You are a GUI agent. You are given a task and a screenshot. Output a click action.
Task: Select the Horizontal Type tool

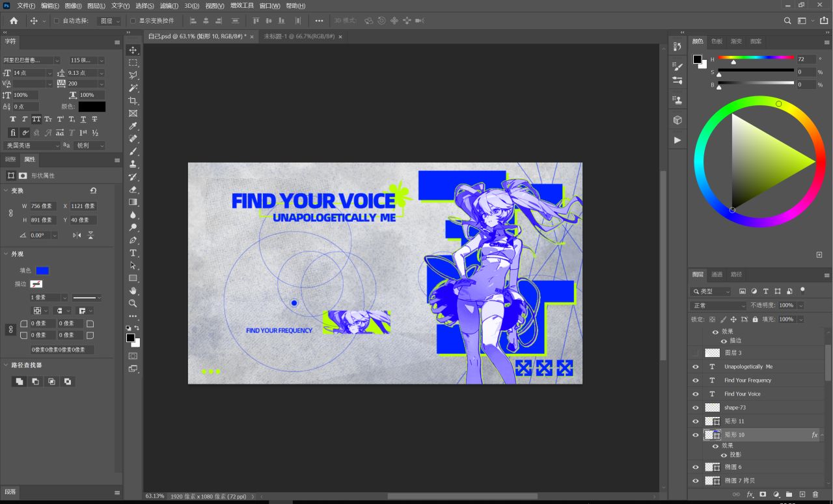[x=133, y=253]
